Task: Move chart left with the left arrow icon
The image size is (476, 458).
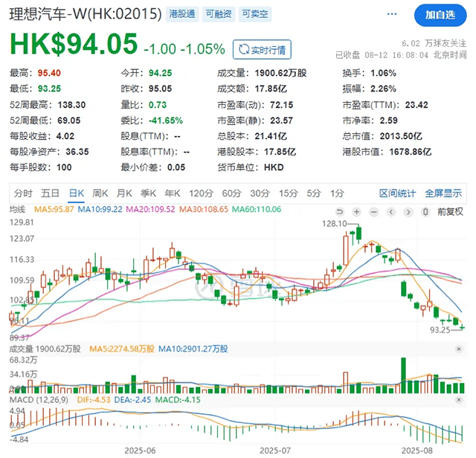Action: click(x=391, y=212)
